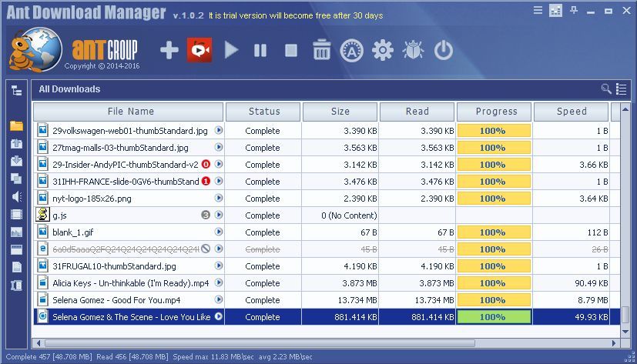637x364 pixels.
Task: Pause downloads with the pause button
Action: click(260, 50)
